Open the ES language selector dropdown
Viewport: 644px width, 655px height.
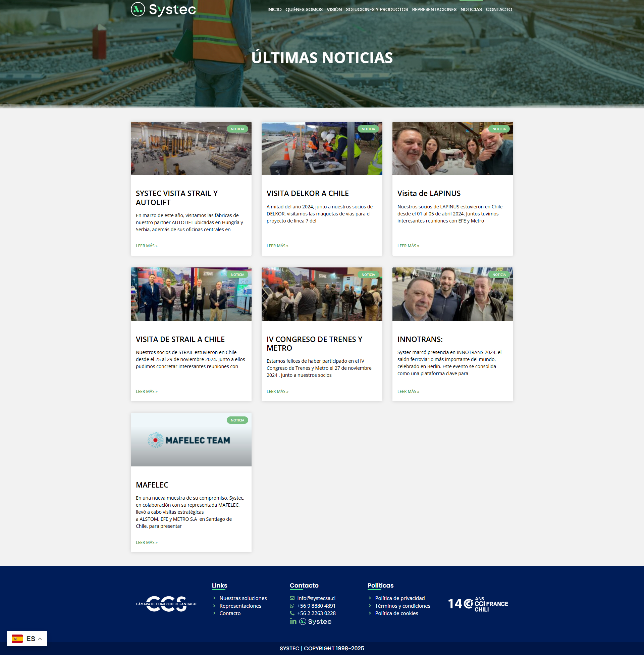(27, 639)
